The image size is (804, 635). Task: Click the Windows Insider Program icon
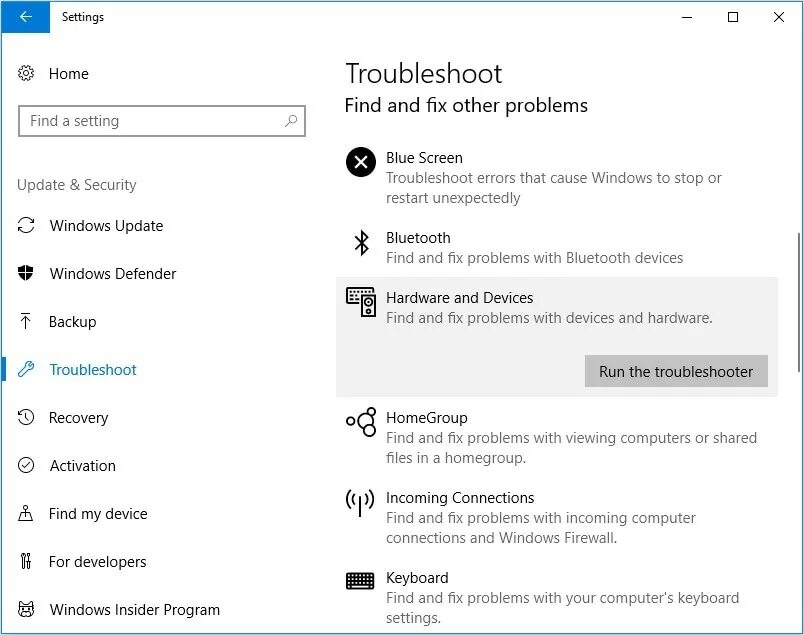point(27,610)
